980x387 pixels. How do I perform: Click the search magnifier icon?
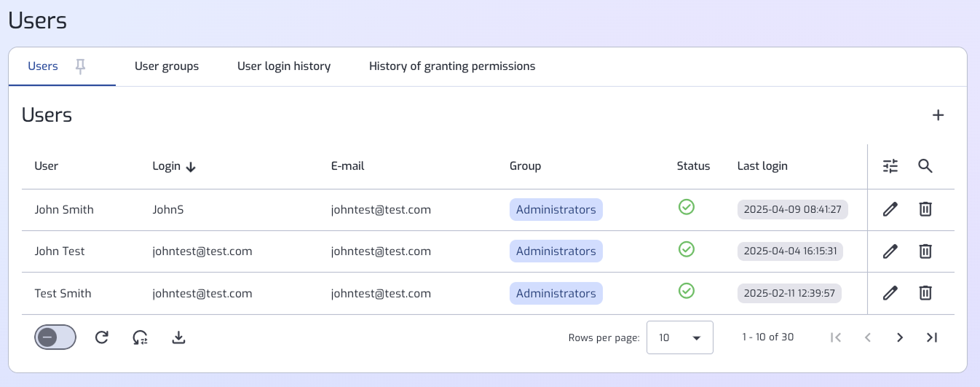coord(925,166)
